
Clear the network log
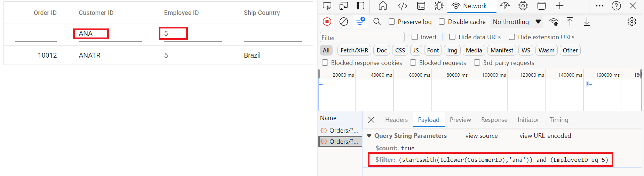[343, 22]
